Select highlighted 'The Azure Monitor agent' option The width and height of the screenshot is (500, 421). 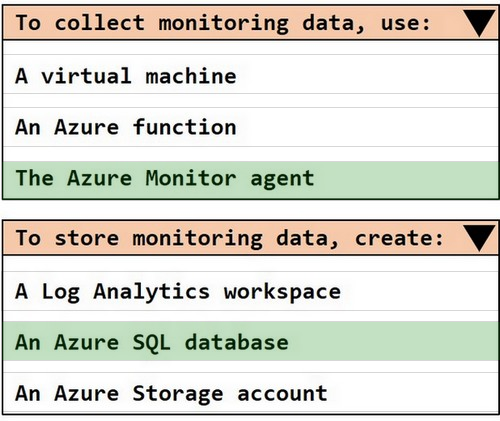[251, 180]
